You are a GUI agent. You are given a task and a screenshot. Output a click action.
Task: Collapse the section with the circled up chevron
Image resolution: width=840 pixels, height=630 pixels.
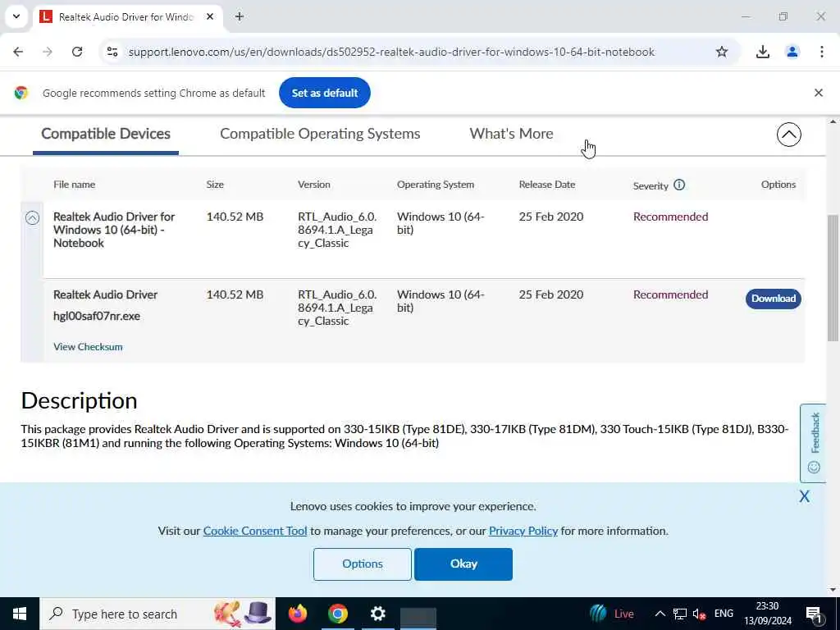click(788, 135)
